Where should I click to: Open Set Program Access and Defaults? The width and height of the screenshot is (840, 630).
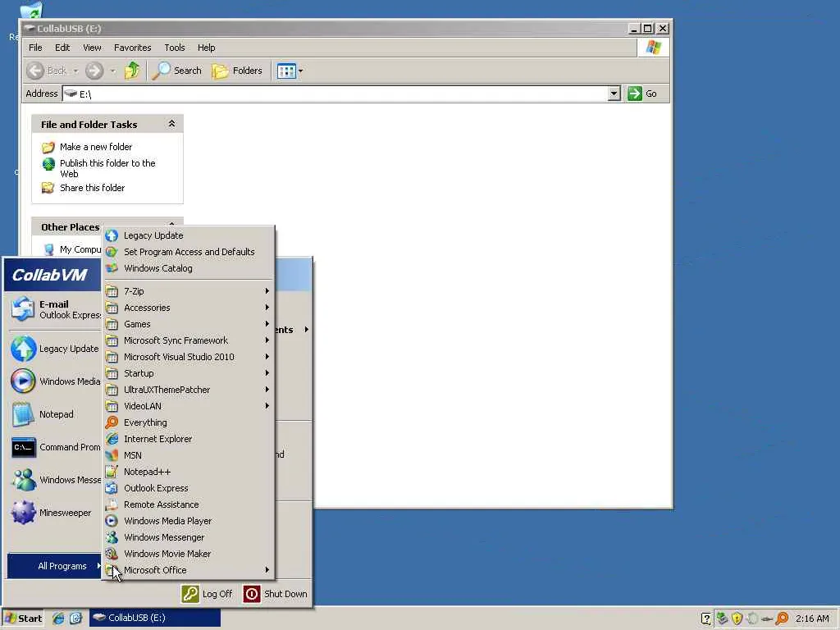tap(188, 252)
